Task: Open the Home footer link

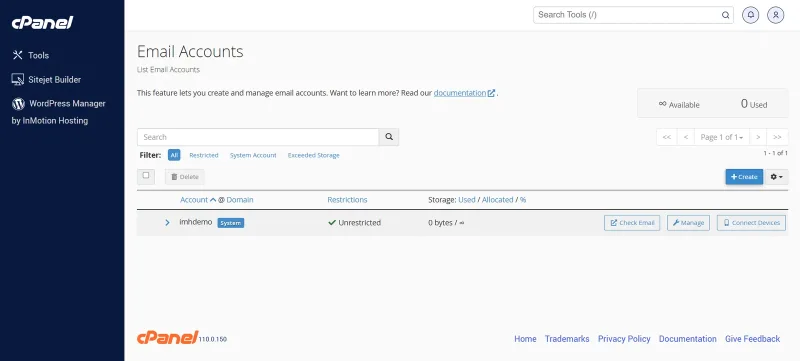Action: (525, 339)
